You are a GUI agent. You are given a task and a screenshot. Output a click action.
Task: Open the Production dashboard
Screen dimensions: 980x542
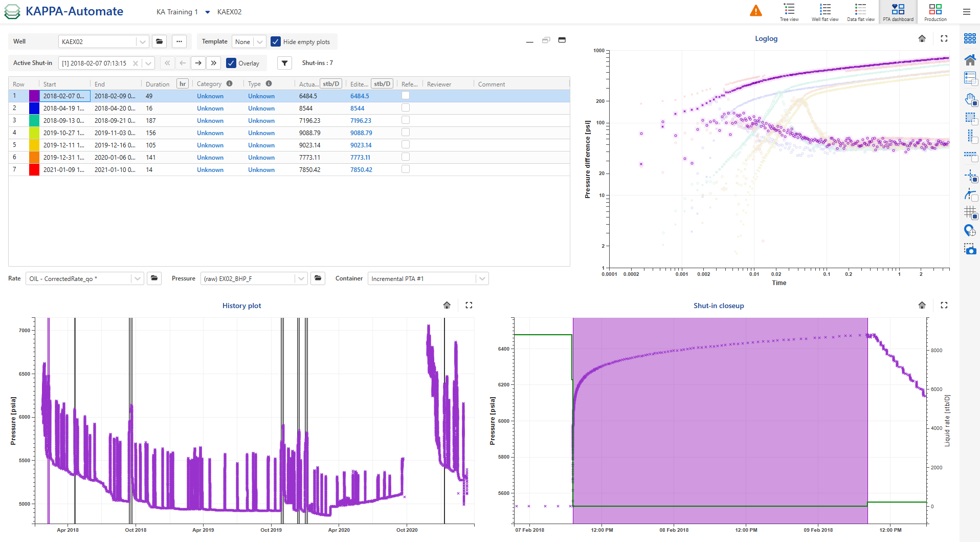tap(936, 11)
